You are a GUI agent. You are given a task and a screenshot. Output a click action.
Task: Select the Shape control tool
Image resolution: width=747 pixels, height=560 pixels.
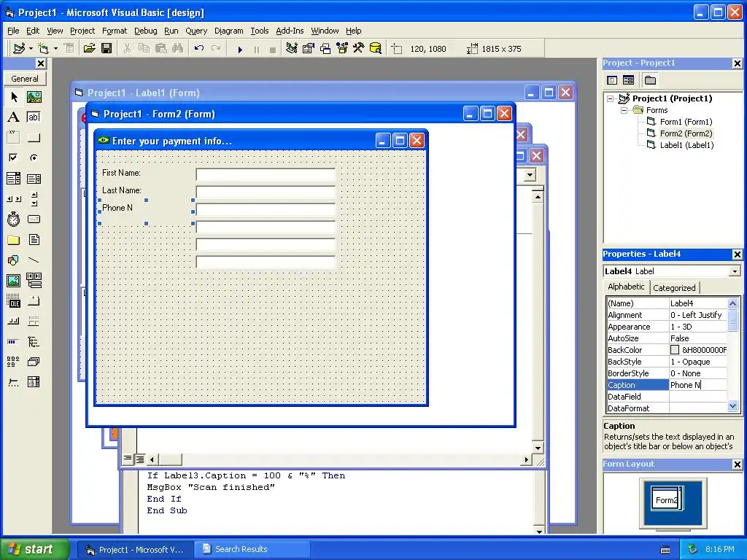(13, 260)
